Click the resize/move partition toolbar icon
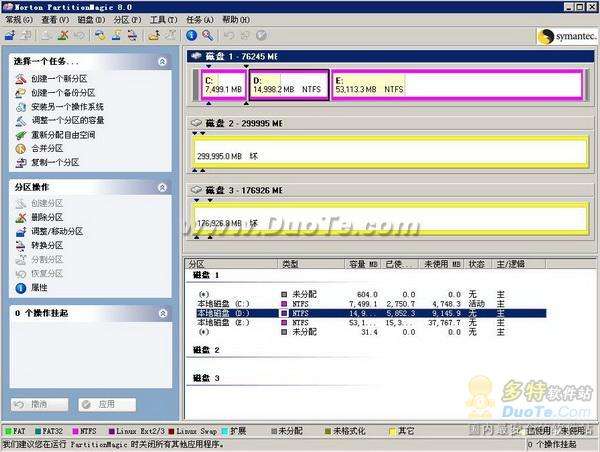Viewport: 600px width, 452px height. click(10, 35)
